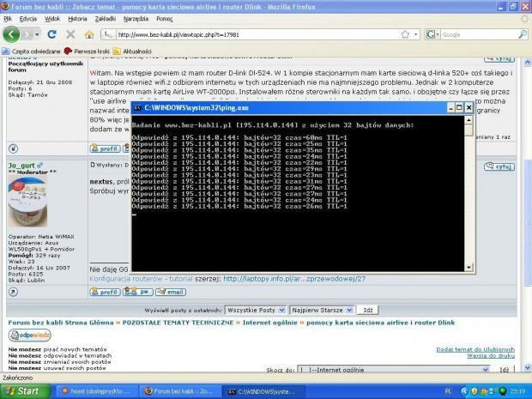Image resolution: width=532 pixels, height=399 pixels.
Task: Click the URL address field
Action: (258, 34)
